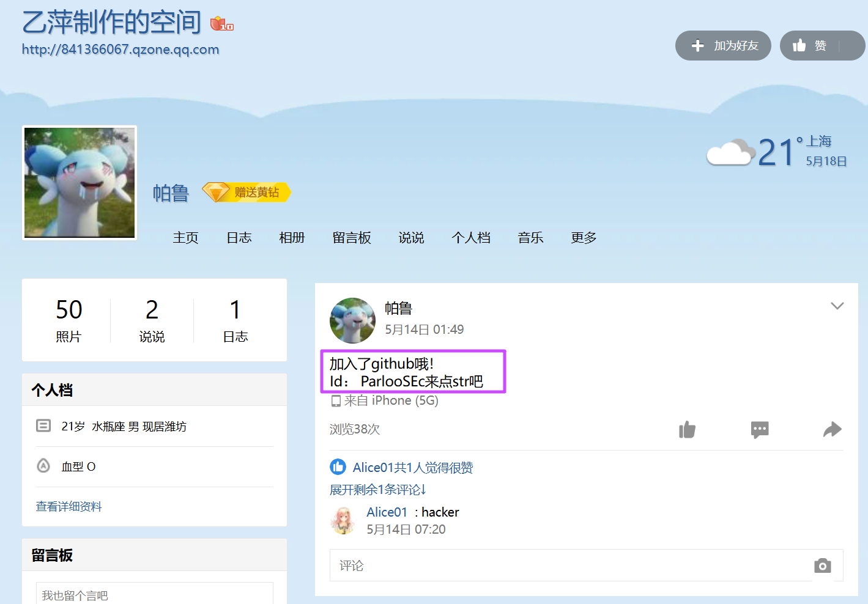Click the large profile avatar picture
This screenshot has width=868, height=604.
80,183
